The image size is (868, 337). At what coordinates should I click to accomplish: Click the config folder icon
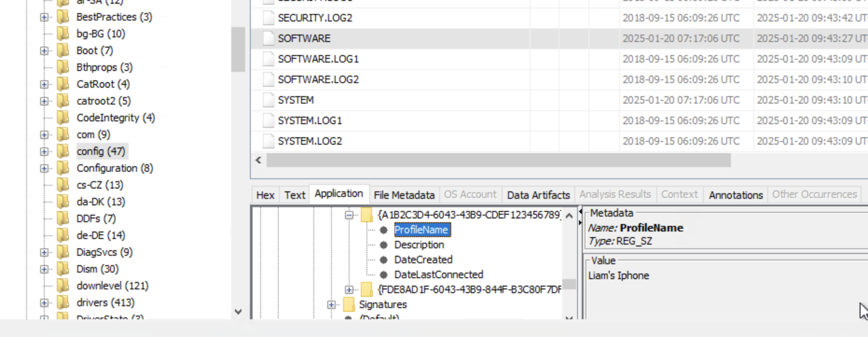(63, 151)
